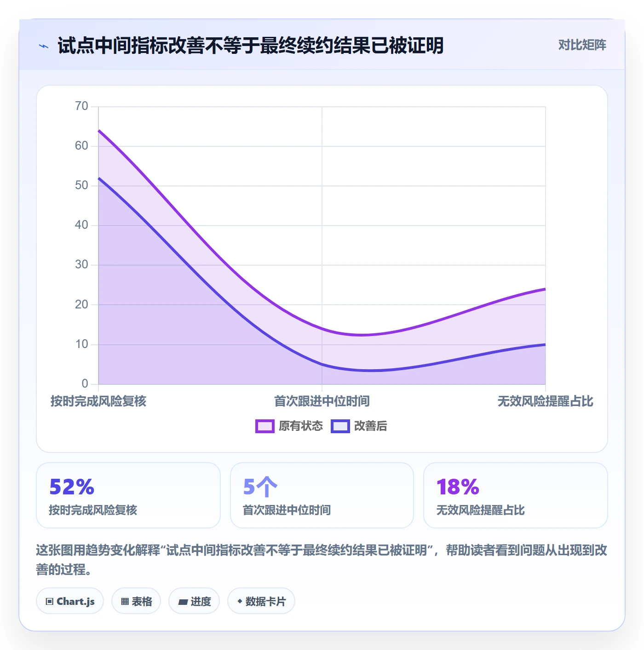Image resolution: width=644 pixels, height=650 pixels.
Task: Click the 表格 tag chip
Action: tap(136, 601)
